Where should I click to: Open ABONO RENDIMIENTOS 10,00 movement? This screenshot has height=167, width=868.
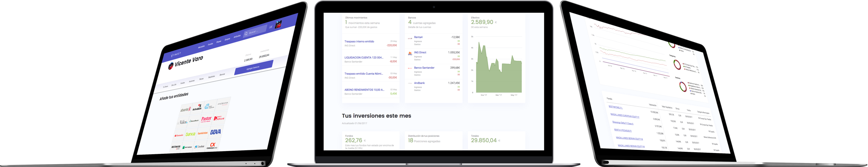point(364,90)
